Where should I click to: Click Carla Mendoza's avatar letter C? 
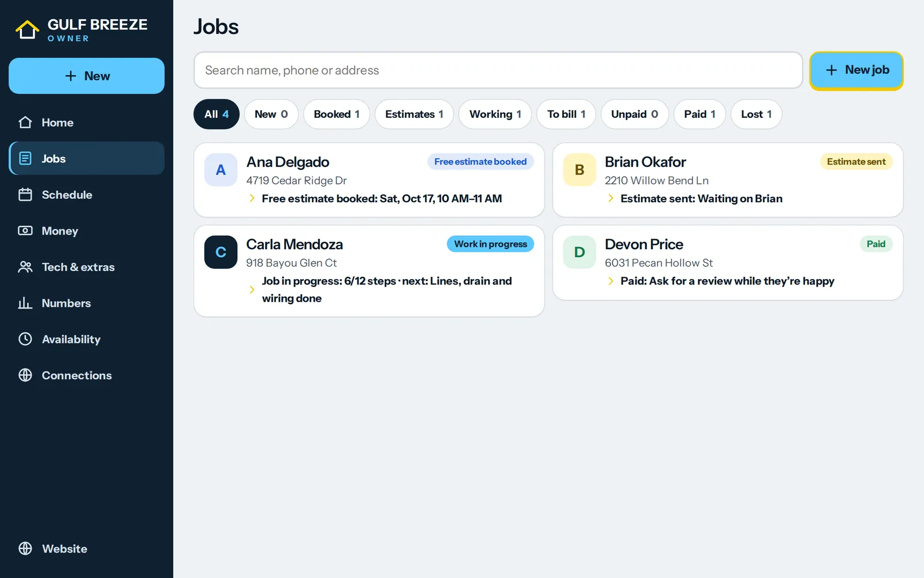click(x=221, y=252)
